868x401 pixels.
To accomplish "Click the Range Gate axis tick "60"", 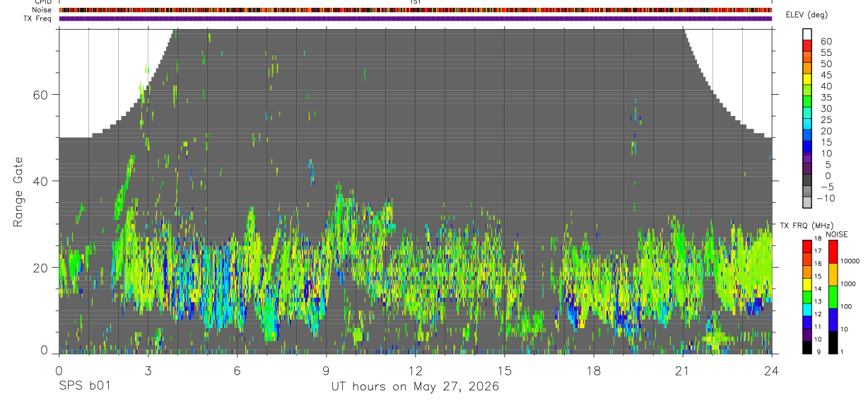I will coord(41,94).
